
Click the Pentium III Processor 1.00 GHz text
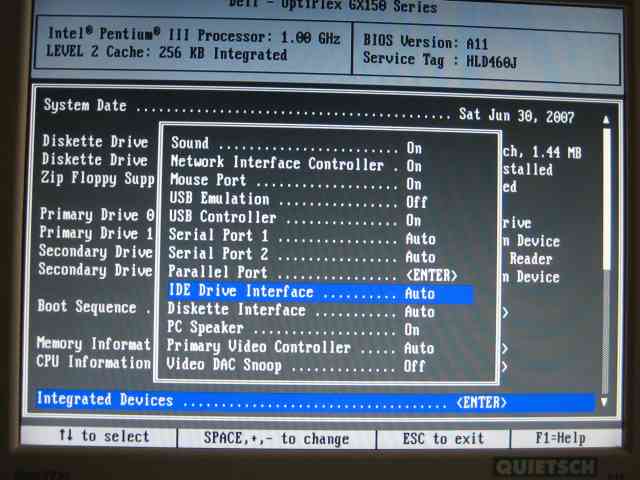(x=194, y=35)
